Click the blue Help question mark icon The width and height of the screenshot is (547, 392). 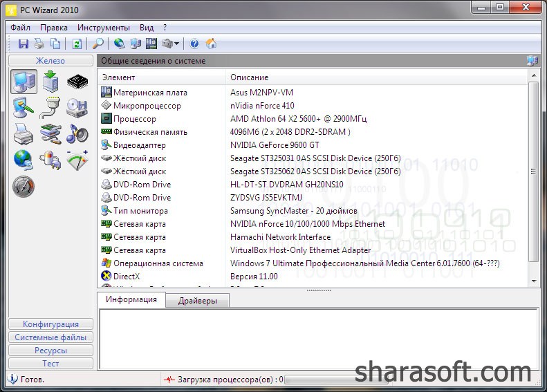[194, 44]
